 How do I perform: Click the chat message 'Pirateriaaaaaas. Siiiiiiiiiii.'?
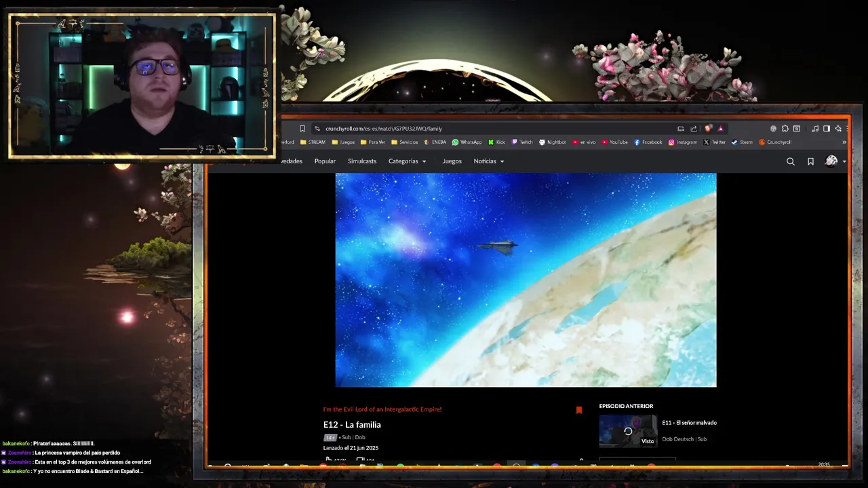click(x=64, y=443)
